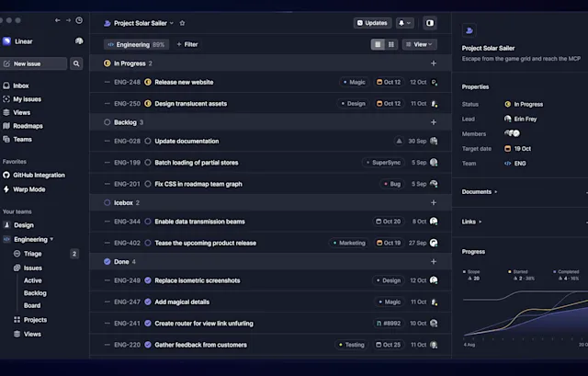Switch to list layout view
Viewport: 588px width, 376px height.
(x=378, y=44)
